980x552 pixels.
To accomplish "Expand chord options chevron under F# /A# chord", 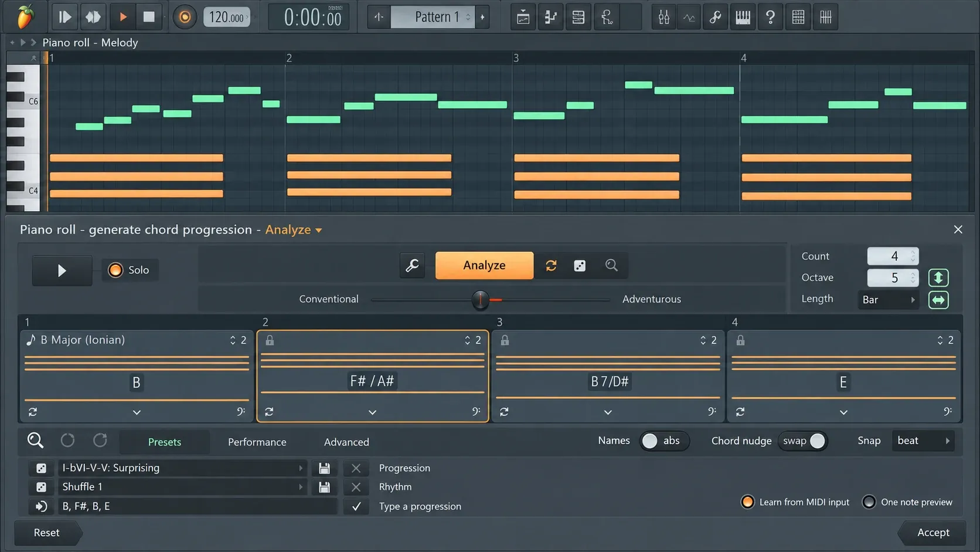I will (x=372, y=412).
